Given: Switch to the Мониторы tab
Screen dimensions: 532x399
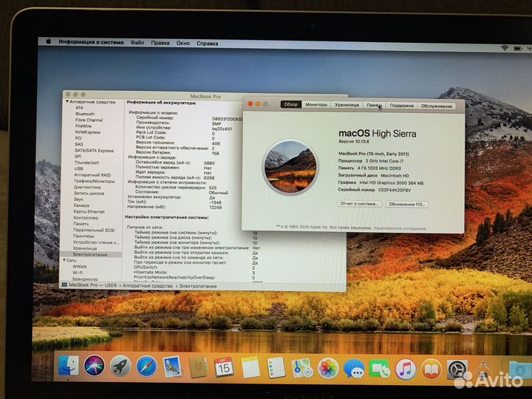Looking at the screenshot, I should [316, 105].
